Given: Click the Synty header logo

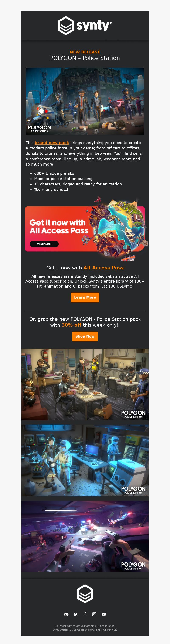Looking at the screenshot, I should click(85, 26).
